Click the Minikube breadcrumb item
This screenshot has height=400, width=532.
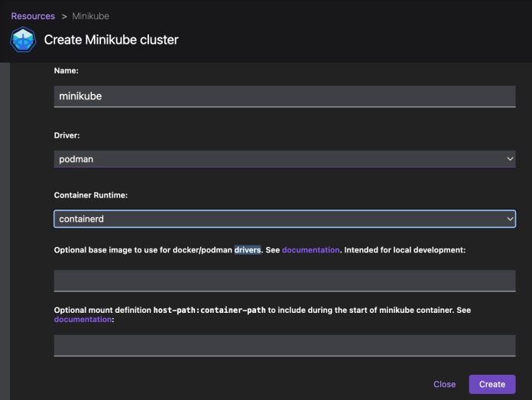pyautogui.click(x=91, y=16)
